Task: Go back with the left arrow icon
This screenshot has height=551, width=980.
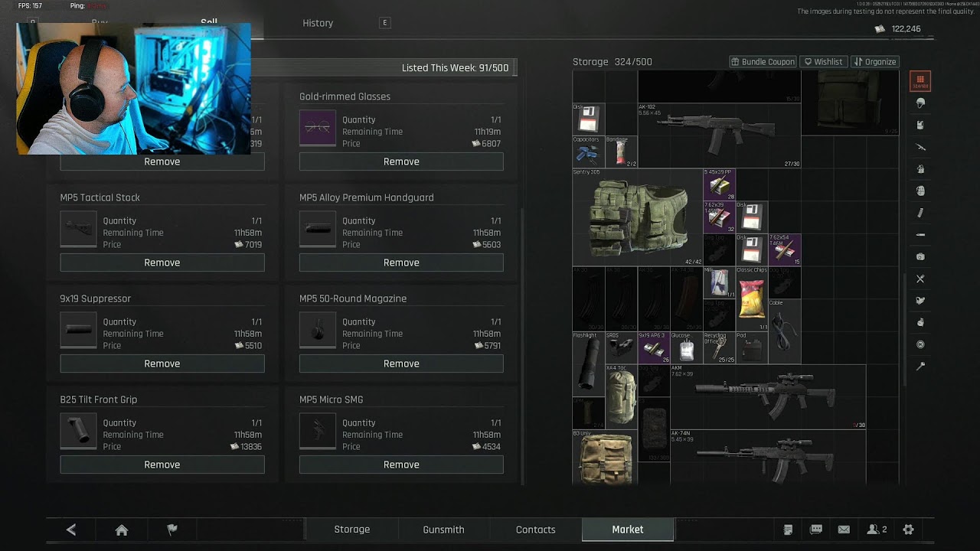Action: pyautogui.click(x=71, y=530)
